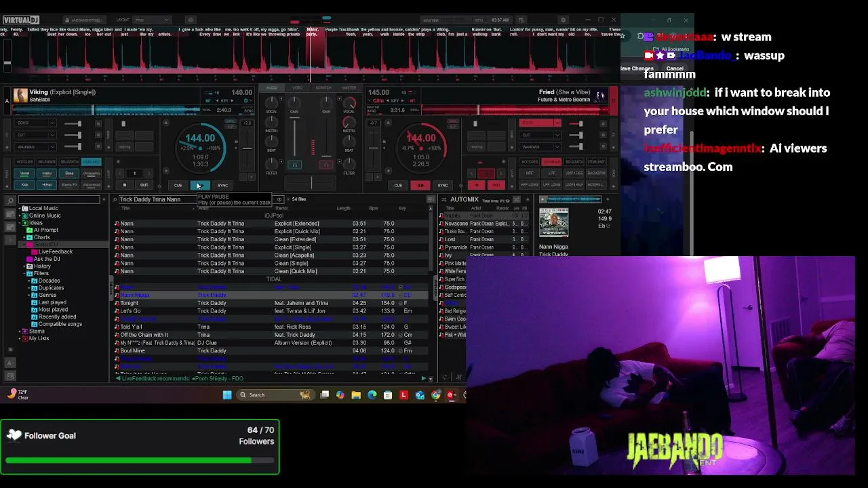The width and height of the screenshot is (868, 488).
Task: Click the play/pause button on deck A
Action: coord(199,185)
